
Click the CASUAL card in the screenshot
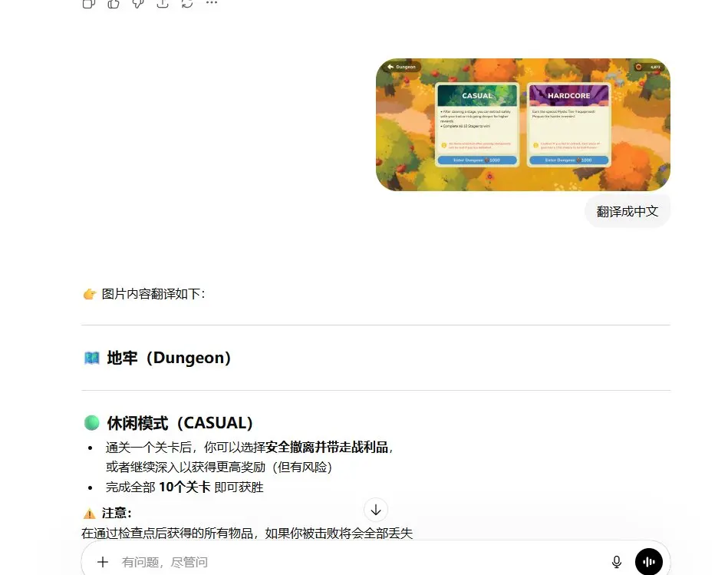tap(477, 124)
